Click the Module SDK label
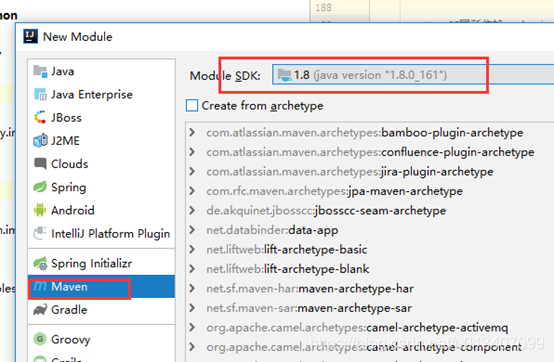The height and width of the screenshot is (362, 554). tap(225, 76)
